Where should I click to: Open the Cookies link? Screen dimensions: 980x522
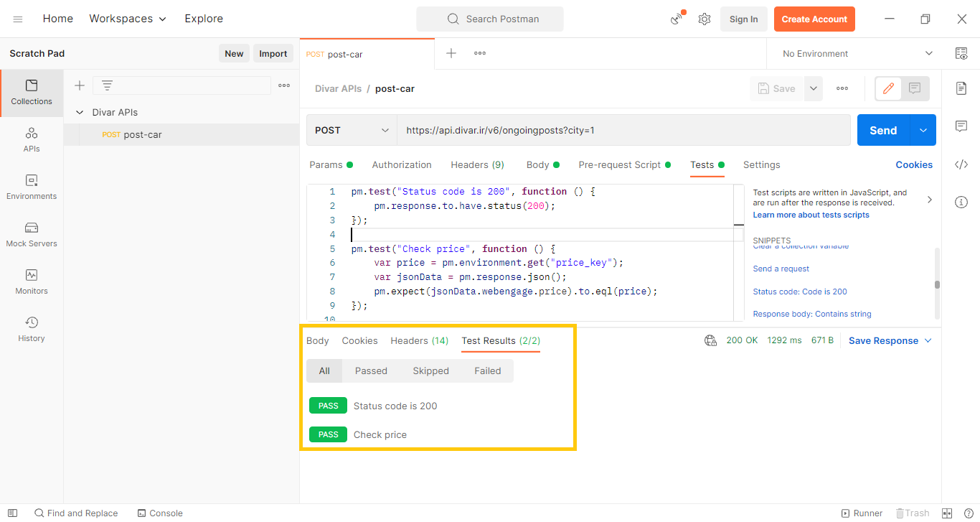tap(914, 164)
